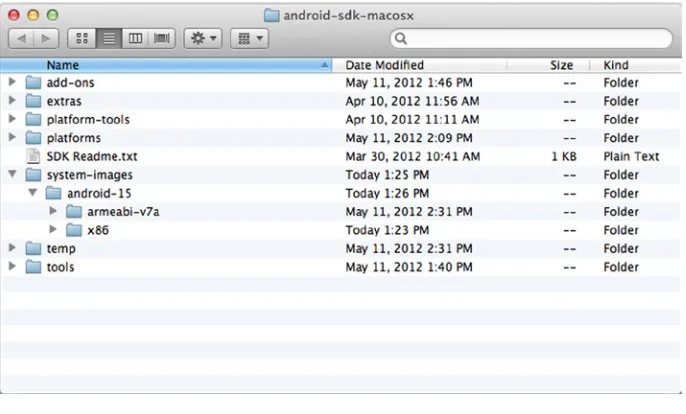686x414 pixels.
Task: Click the platform-tools file name
Action: point(88,119)
